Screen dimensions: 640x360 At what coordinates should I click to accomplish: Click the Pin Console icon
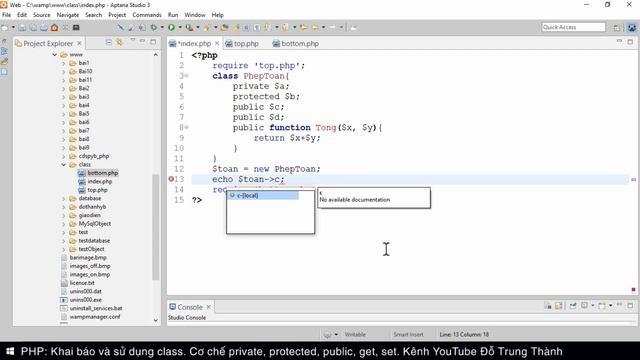[573, 306]
